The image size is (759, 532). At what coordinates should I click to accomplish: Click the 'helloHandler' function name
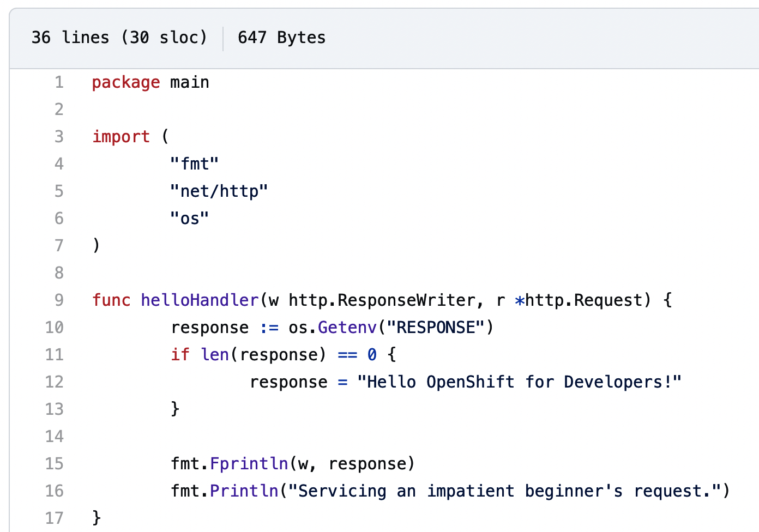pyautogui.click(x=200, y=300)
